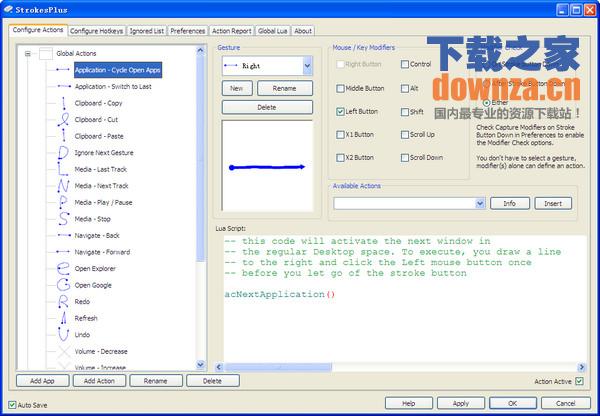This screenshot has width=600, height=416.
Task: Click the Delete button under the Gesture dropdown
Action: [x=267, y=108]
